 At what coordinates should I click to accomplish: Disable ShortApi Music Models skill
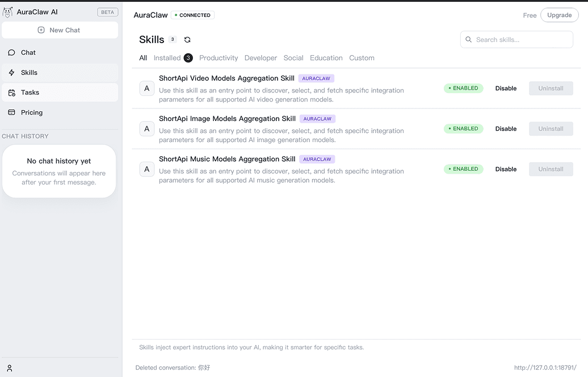(x=506, y=169)
